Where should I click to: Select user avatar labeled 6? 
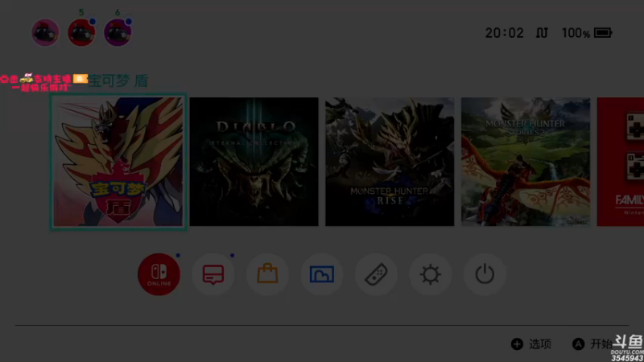point(118,32)
